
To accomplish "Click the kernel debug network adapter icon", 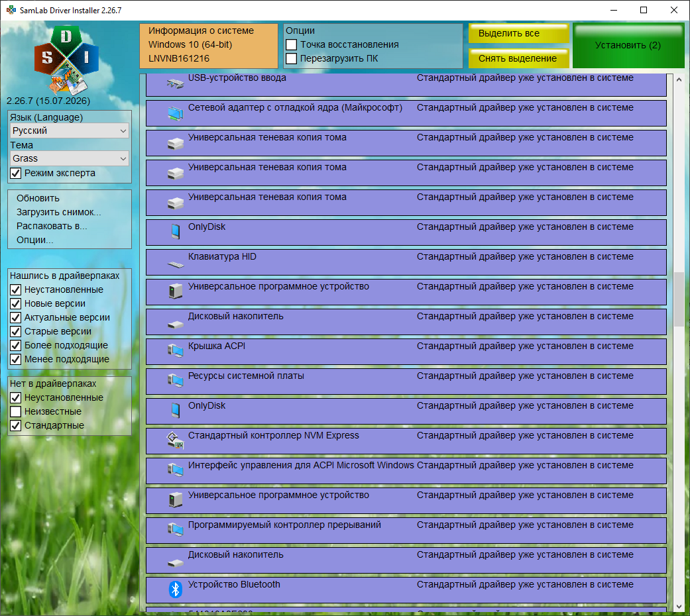I will pos(175,113).
